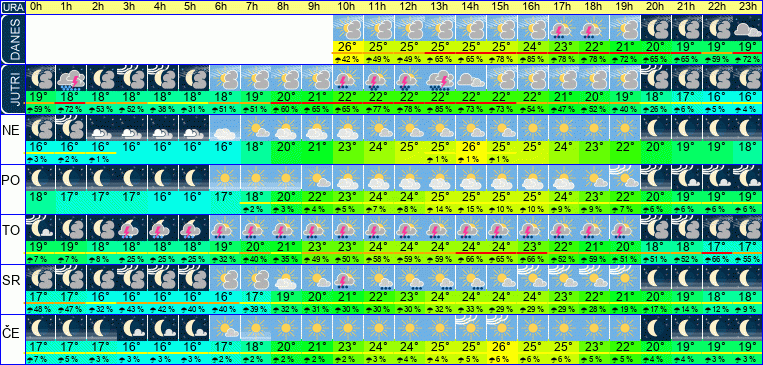Click the ČE 15h 26° temperature cell

coord(502,347)
